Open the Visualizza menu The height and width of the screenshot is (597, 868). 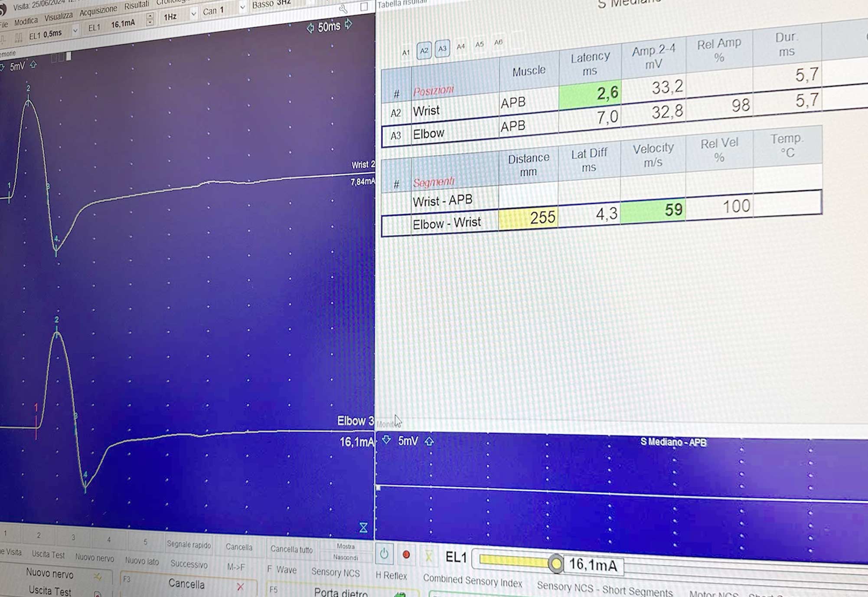pos(59,16)
